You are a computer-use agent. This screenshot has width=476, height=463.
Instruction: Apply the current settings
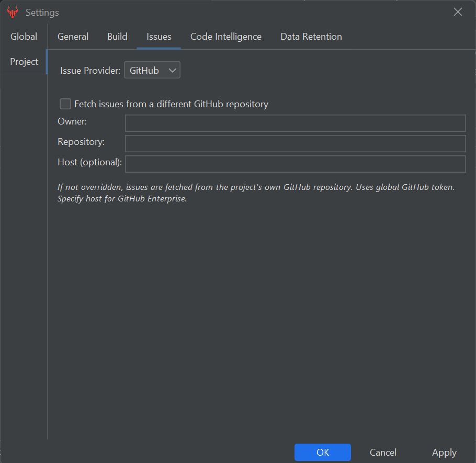(444, 453)
